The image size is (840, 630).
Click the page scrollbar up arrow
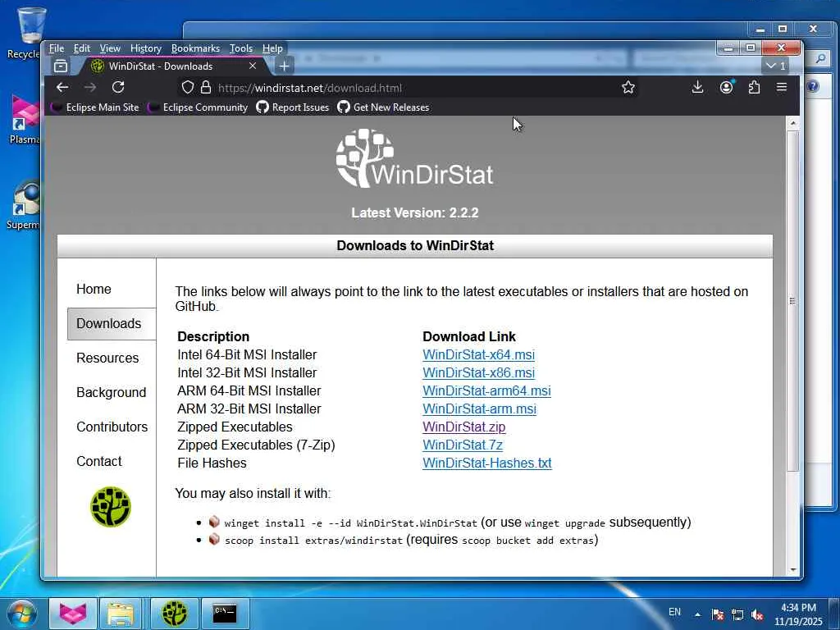(x=793, y=123)
